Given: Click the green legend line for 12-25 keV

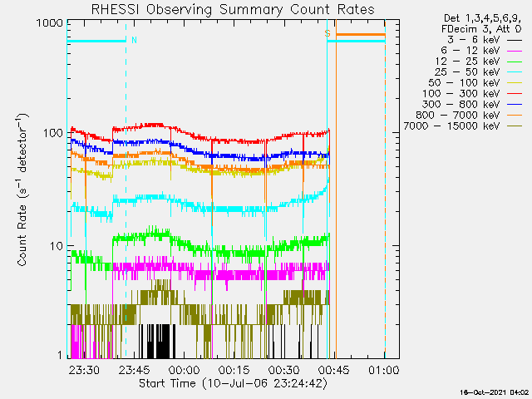Looking at the screenshot, I should pos(515,62).
